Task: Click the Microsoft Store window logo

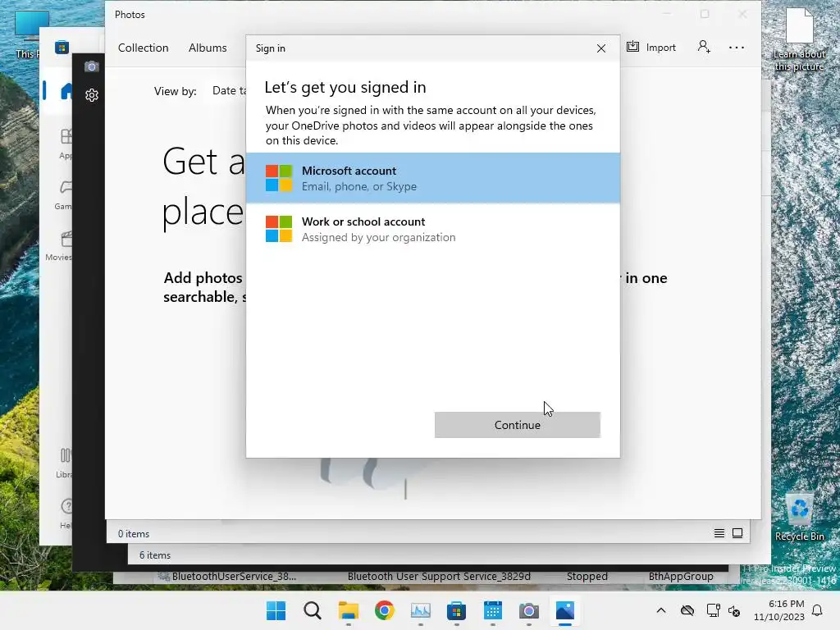Action: (62, 47)
